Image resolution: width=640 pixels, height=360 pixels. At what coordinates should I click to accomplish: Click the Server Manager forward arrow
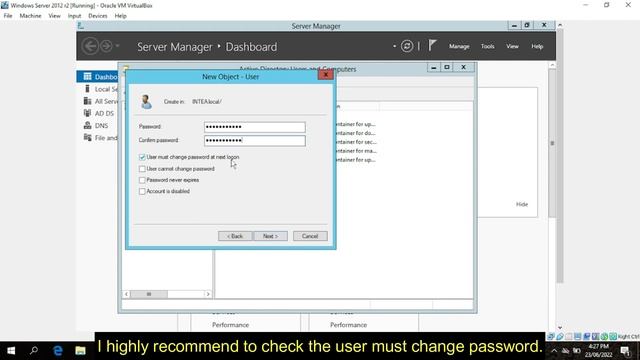pos(106,46)
